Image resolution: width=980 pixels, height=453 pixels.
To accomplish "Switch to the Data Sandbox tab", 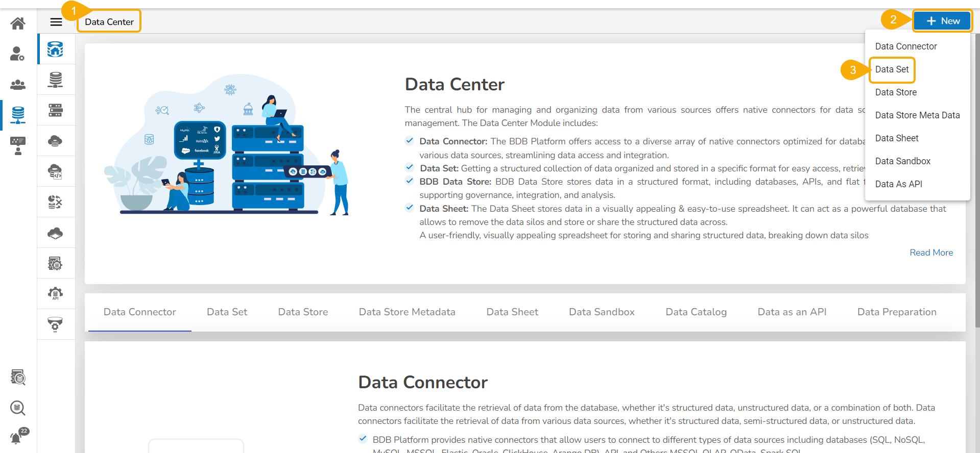I will [x=602, y=312].
